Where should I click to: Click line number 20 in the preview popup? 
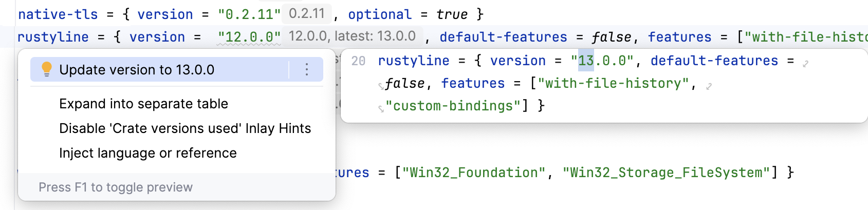coord(358,61)
